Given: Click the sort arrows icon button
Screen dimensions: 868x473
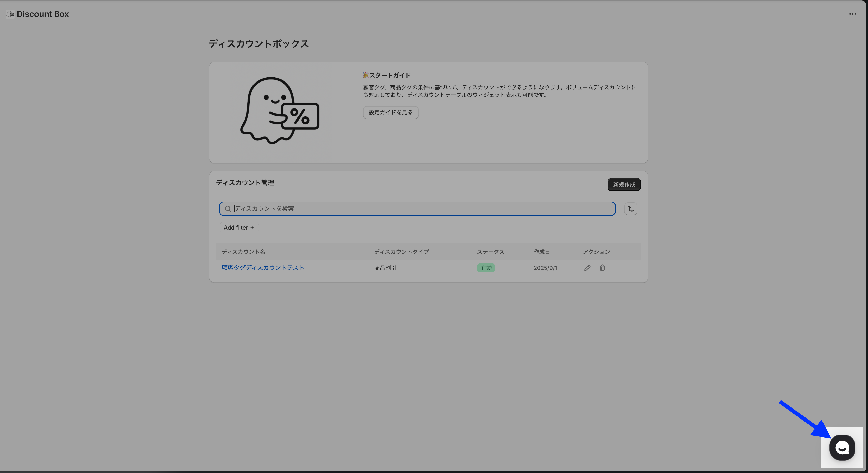Looking at the screenshot, I should coord(630,209).
